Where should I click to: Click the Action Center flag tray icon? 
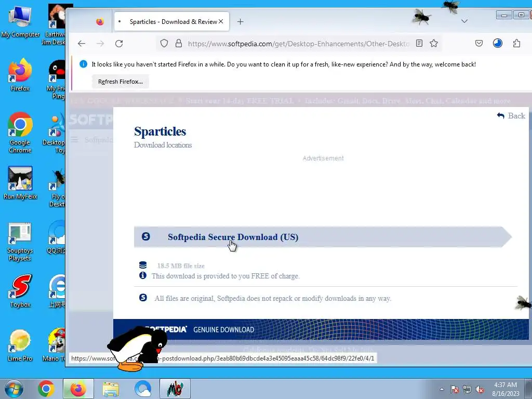[x=455, y=389]
